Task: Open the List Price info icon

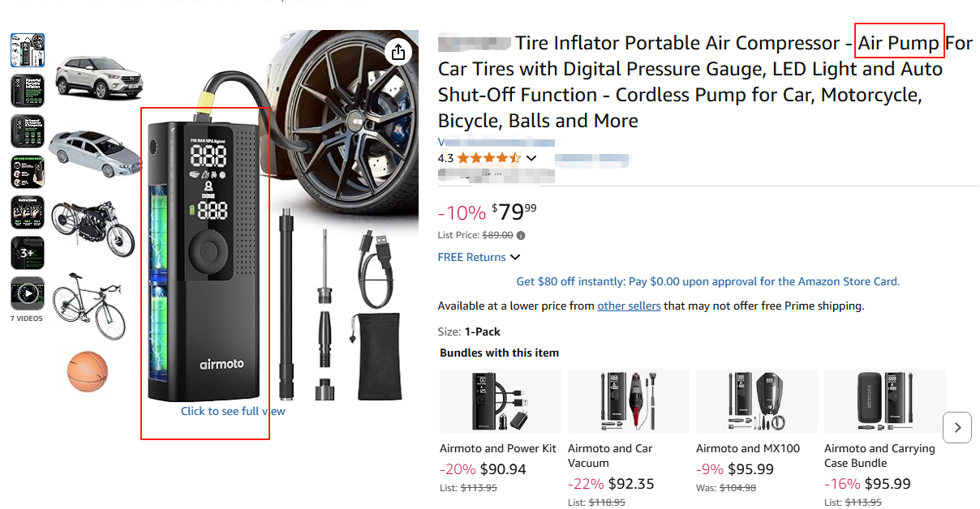Action: (x=521, y=236)
